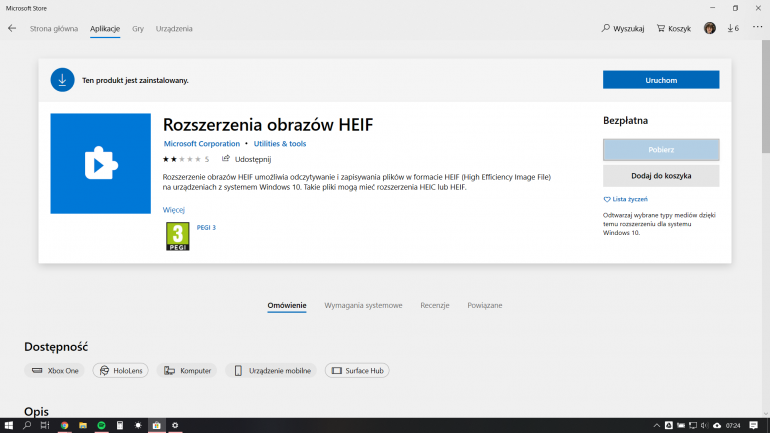This screenshot has width=770, height=433.
Task: Open downloads and updates indicator
Action: (x=733, y=28)
